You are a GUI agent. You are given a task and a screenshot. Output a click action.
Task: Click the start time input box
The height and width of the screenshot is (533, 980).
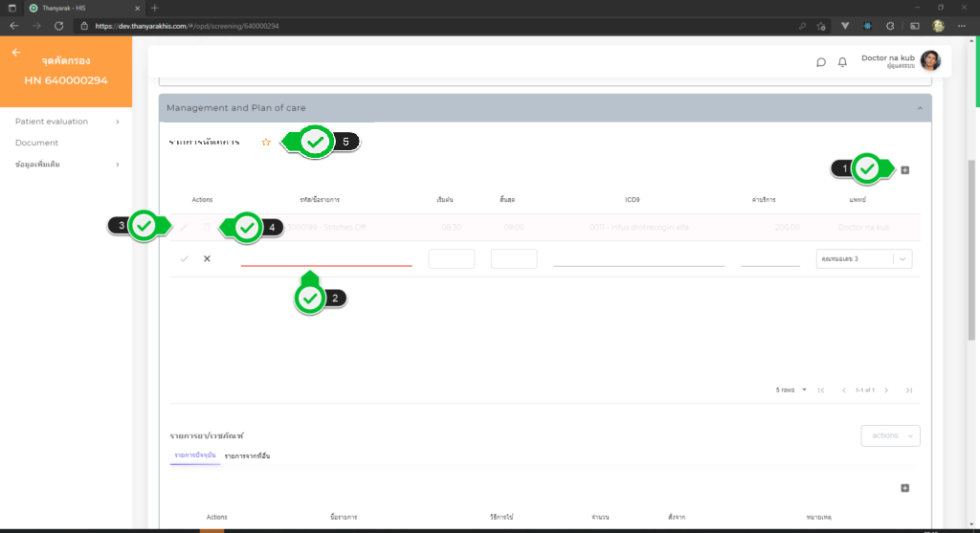pos(451,258)
